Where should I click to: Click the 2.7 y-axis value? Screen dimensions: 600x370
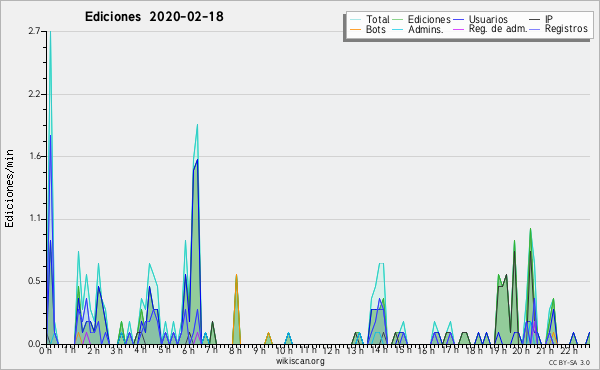click(34, 31)
